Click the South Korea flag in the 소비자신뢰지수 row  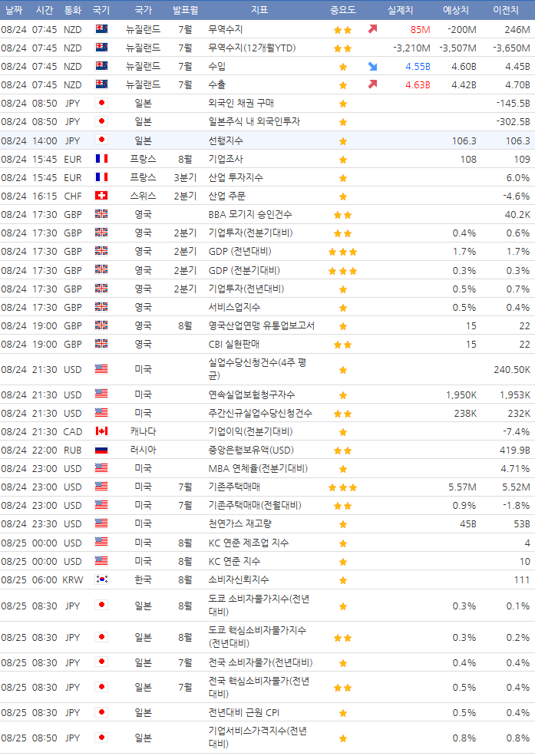pyautogui.click(x=101, y=579)
